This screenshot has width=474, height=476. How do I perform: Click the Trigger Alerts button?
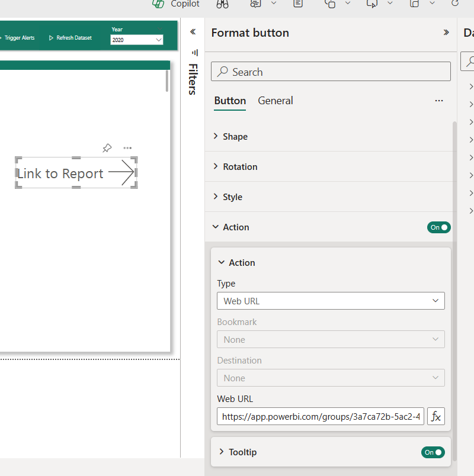coord(20,37)
